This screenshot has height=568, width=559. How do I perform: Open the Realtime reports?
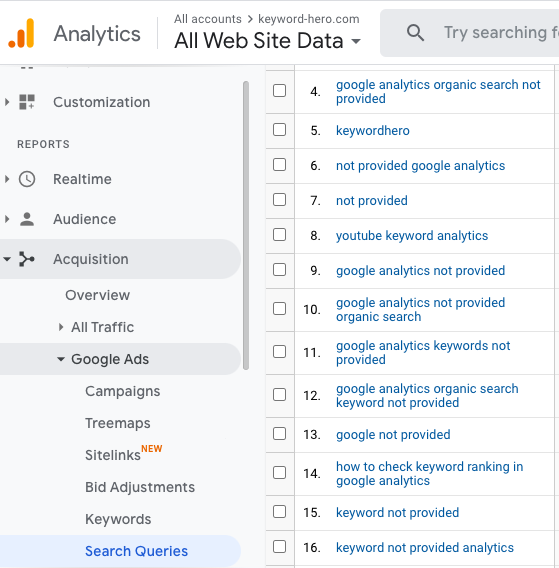click(x=82, y=179)
